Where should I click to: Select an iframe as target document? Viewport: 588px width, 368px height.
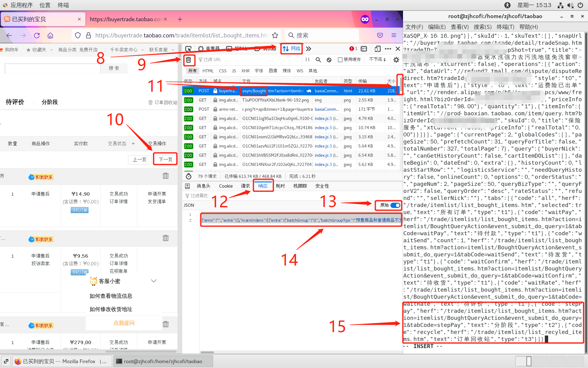(364, 49)
